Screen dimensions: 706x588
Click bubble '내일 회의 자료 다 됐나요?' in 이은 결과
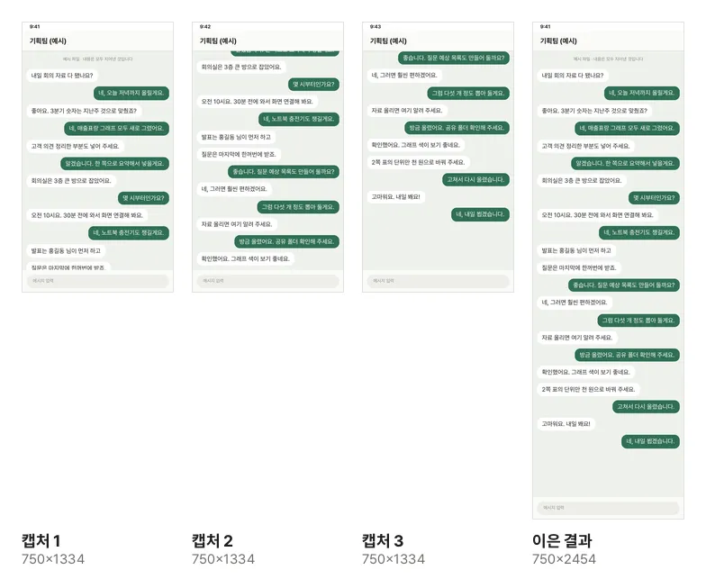coord(573,76)
